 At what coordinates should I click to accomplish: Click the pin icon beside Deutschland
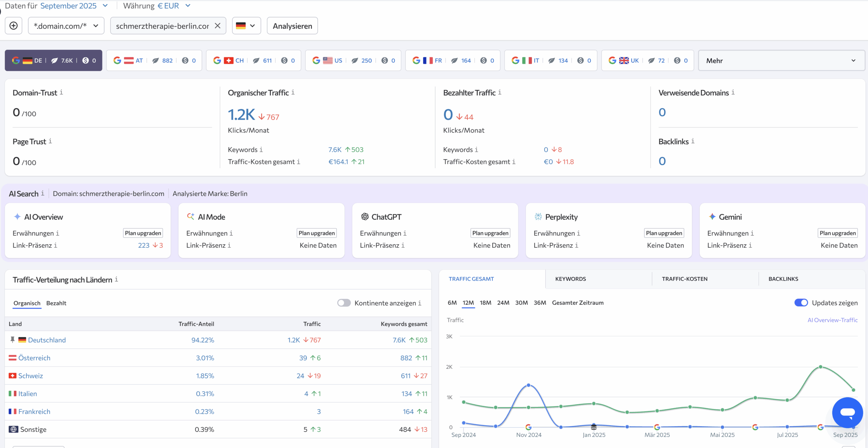coord(13,340)
